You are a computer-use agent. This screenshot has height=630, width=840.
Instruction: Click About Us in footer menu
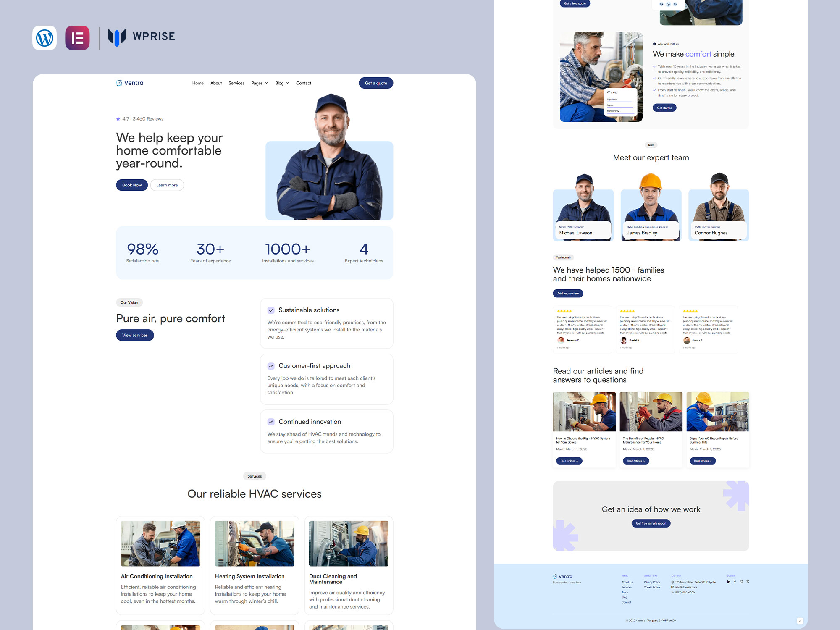pos(627,582)
